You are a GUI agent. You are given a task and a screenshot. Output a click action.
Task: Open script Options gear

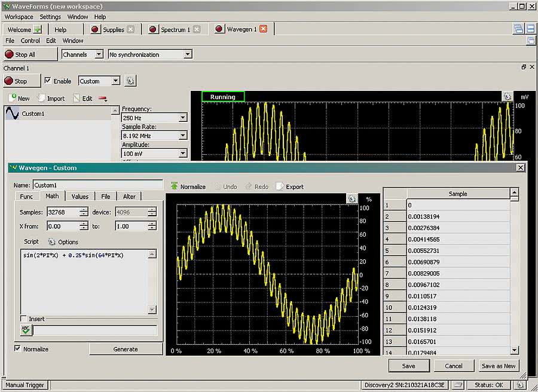(x=51, y=242)
